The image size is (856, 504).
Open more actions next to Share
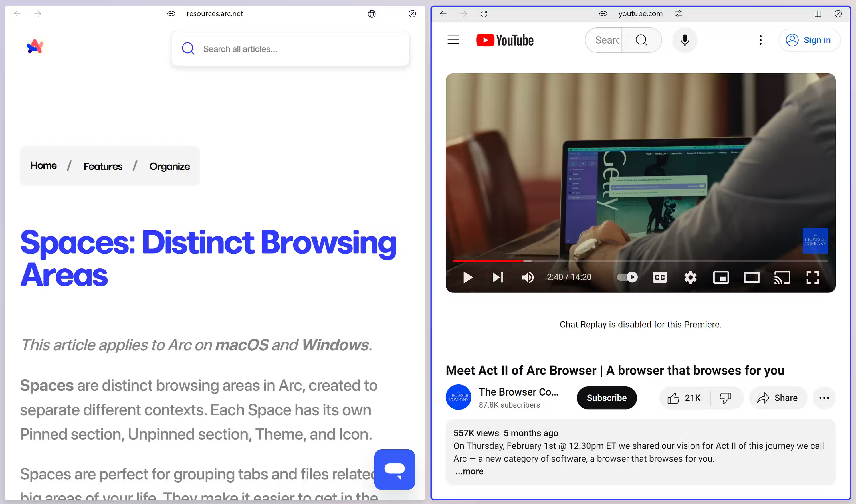(824, 398)
